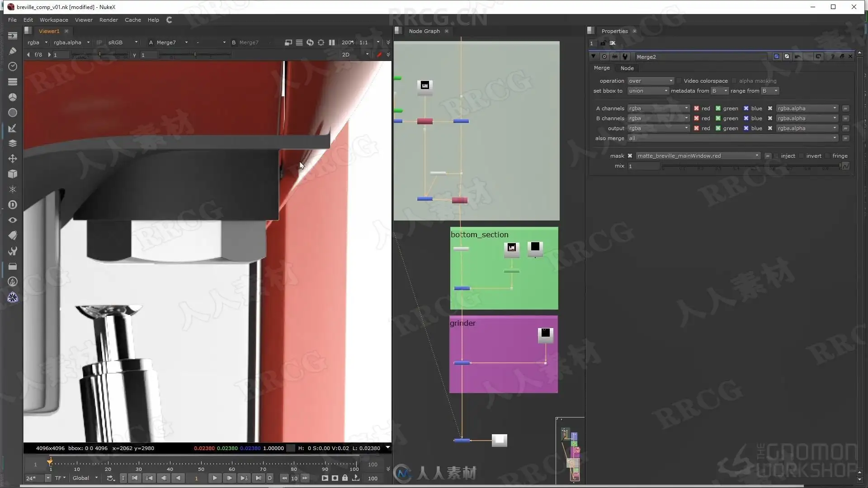The width and height of the screenshot is (868, 488).
Task: Toggle the Video colorspace checkbox
Action: pos(679,81)
